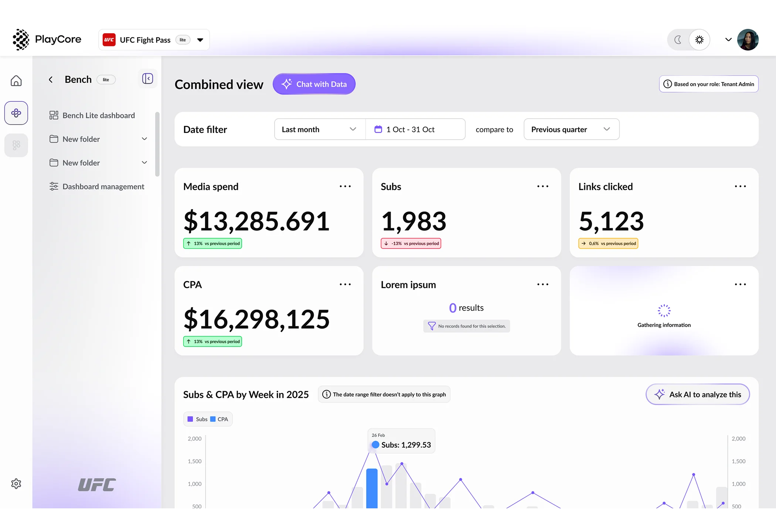Viewport: 776px width, 532px height.
Task: Open the Subs card three-dot menu
Action: [542, 187]
